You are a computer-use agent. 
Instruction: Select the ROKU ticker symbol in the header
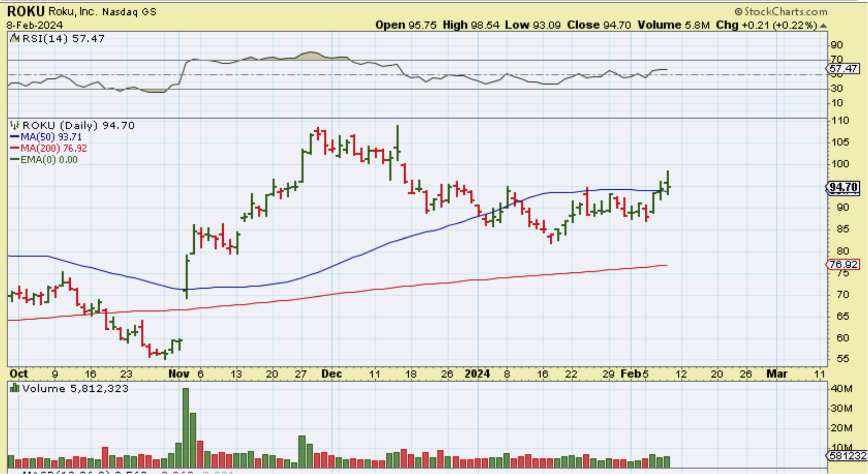(26, 11)
